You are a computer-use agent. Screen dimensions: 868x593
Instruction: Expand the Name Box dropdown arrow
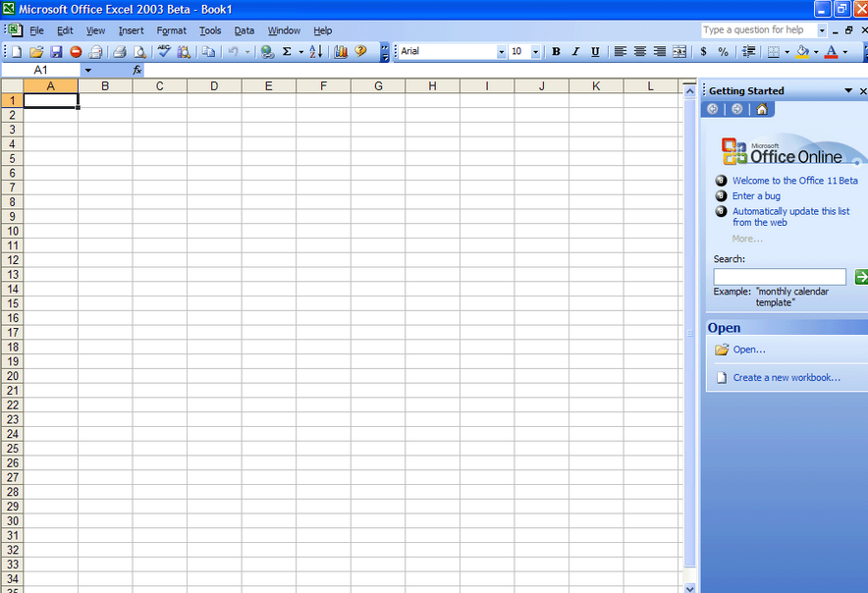[88, 70]
